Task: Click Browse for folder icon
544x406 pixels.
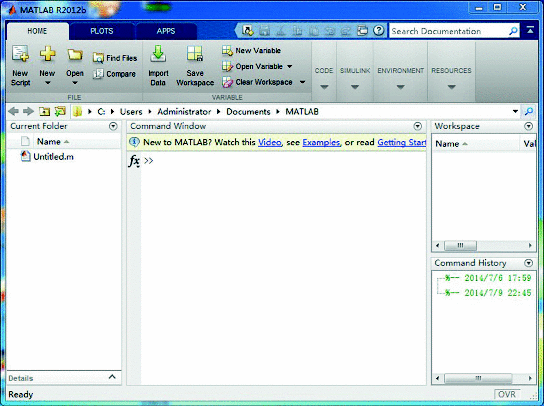Action: [x=60, y=111]
